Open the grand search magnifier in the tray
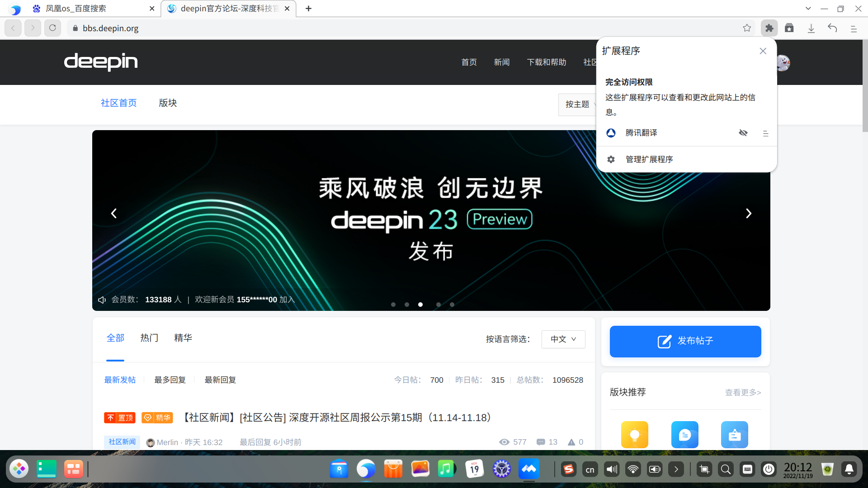This screenshot has height=488, width=868. (726, 469)
